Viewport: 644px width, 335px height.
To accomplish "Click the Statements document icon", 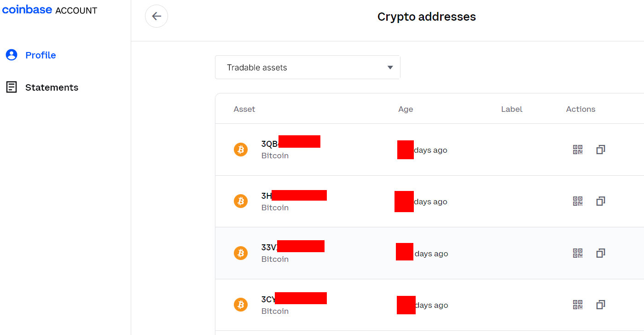I will 12,87.
